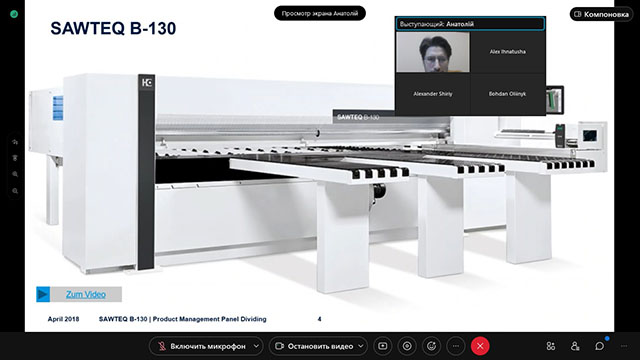Open share content screen icon

(382, 346)
